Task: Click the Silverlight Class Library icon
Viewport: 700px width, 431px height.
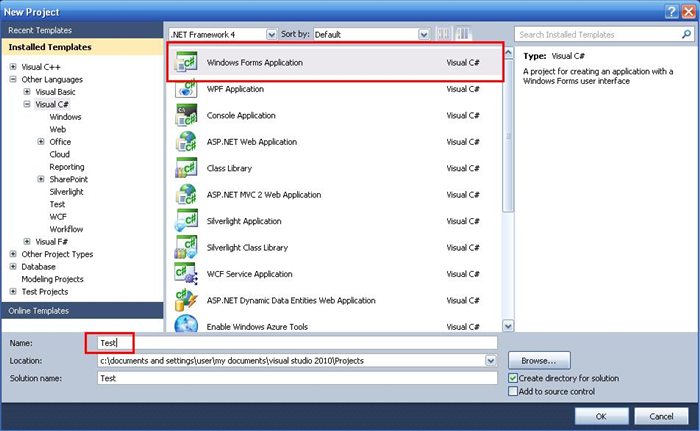Action: coord(186,247)
